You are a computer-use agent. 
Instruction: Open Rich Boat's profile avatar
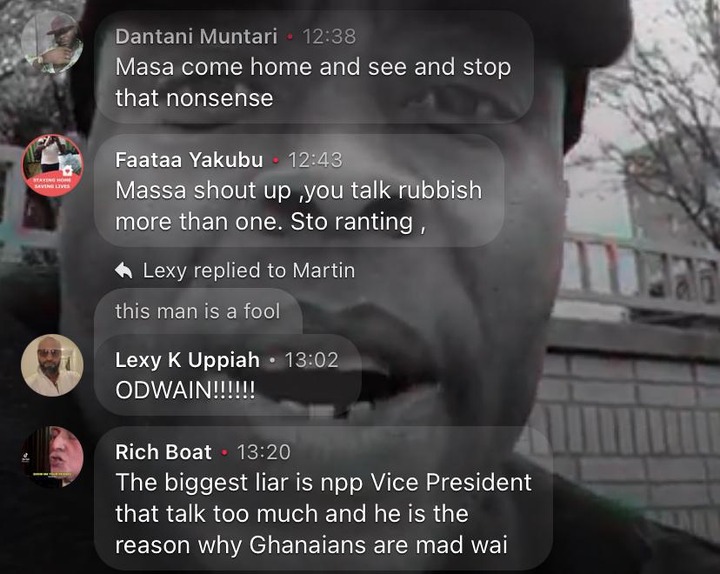pos(52,457)
